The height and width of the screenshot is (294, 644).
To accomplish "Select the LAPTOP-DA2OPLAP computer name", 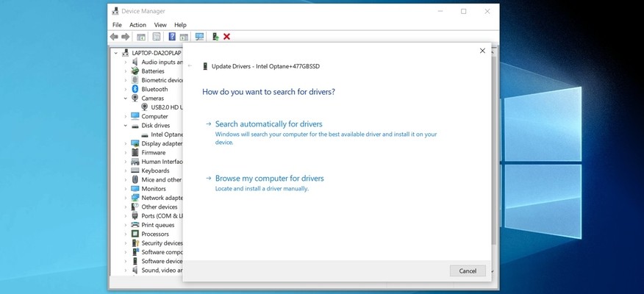I will [x=157, y=53].
